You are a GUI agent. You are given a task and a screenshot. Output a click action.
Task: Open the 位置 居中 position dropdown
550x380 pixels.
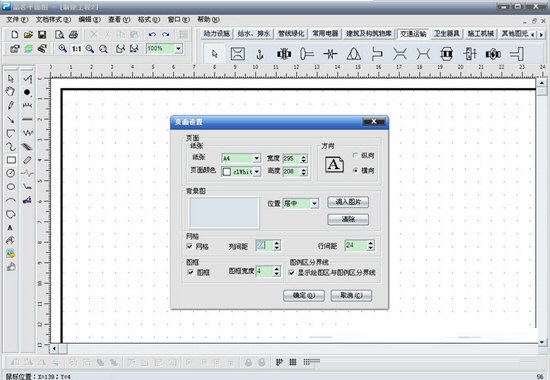coord(315,203)
